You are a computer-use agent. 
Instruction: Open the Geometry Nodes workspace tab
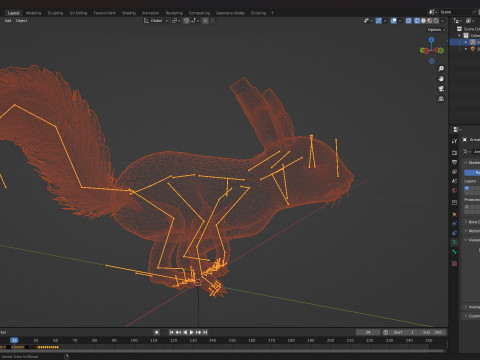click(x=230, y=13)
